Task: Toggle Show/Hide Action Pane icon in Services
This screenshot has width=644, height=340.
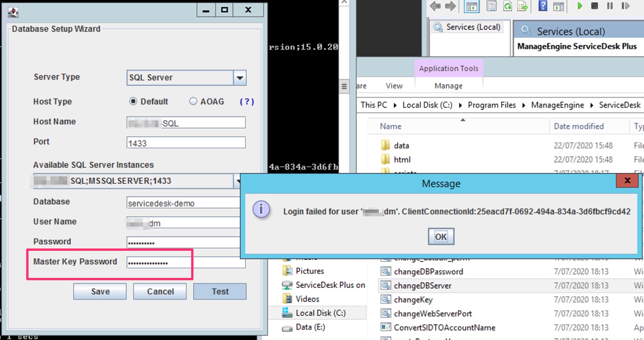Action: pyautogui.click(x=559, y=6)
